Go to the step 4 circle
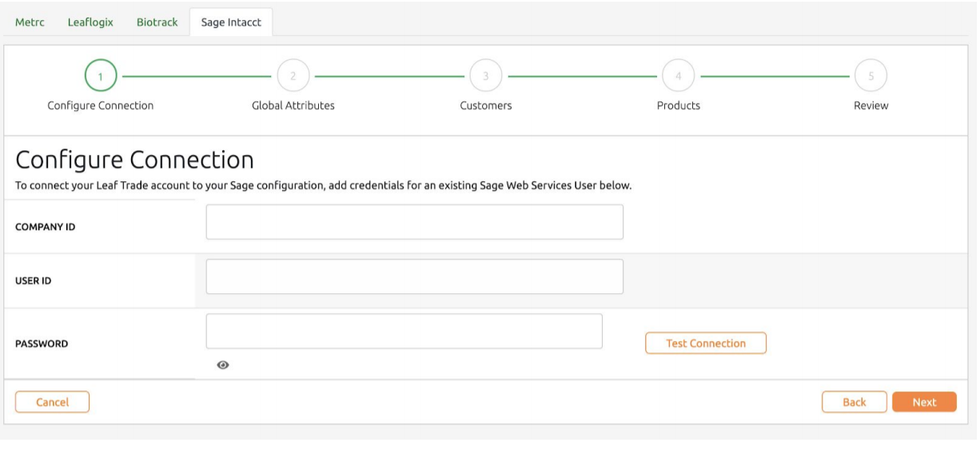 (679, 77)
